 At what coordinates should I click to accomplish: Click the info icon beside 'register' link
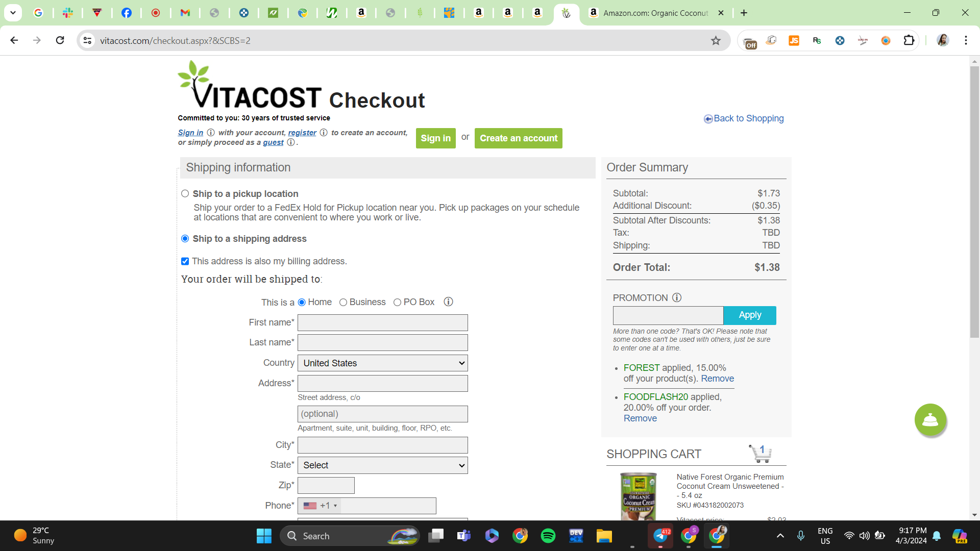324,133
